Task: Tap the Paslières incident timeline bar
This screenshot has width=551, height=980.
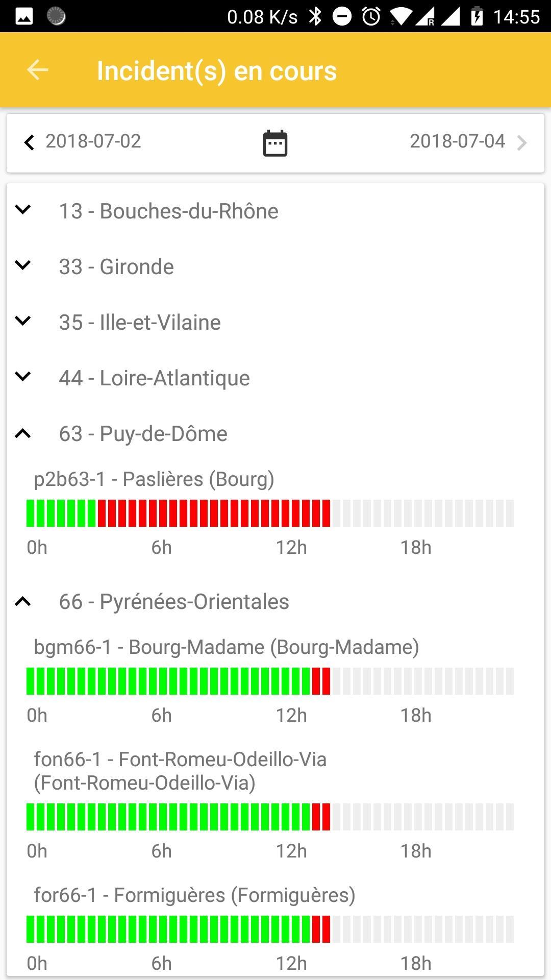Action: [x=270, y=513]
